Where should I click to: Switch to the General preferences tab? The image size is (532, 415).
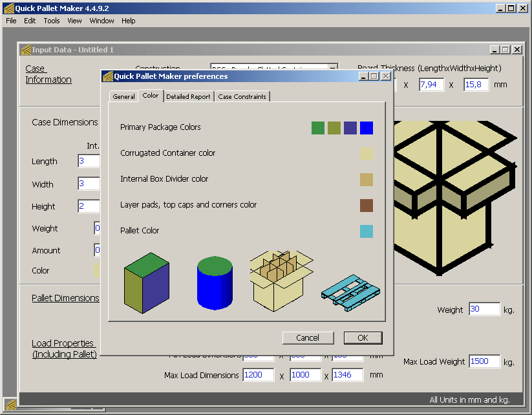tap(123, 97)
